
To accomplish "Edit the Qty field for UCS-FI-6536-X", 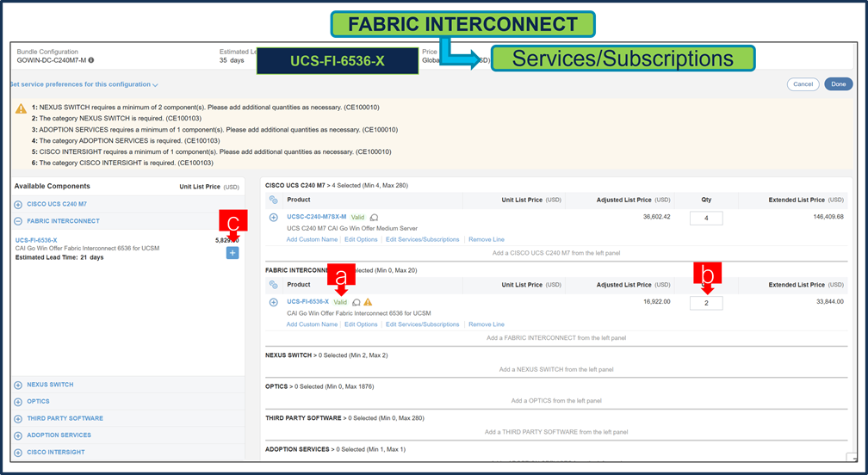I will tap(706, 303).
